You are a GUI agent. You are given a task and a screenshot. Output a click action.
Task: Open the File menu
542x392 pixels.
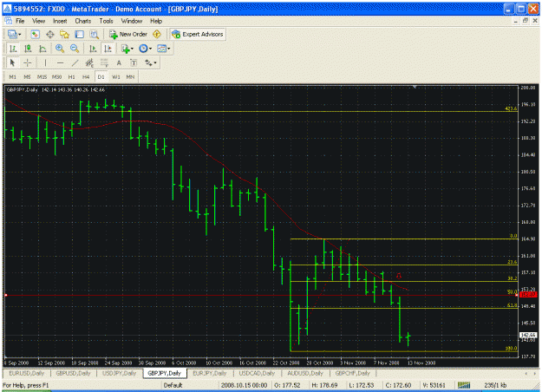(20, 21)
